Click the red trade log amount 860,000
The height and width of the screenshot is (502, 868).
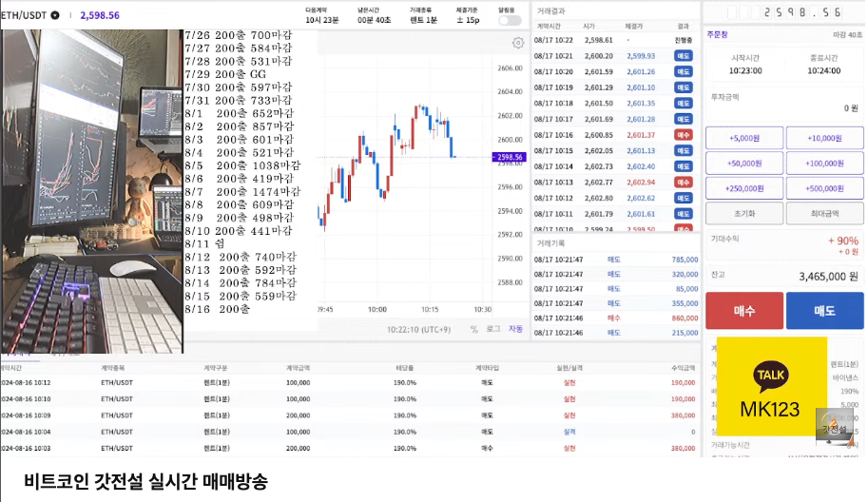685,319
